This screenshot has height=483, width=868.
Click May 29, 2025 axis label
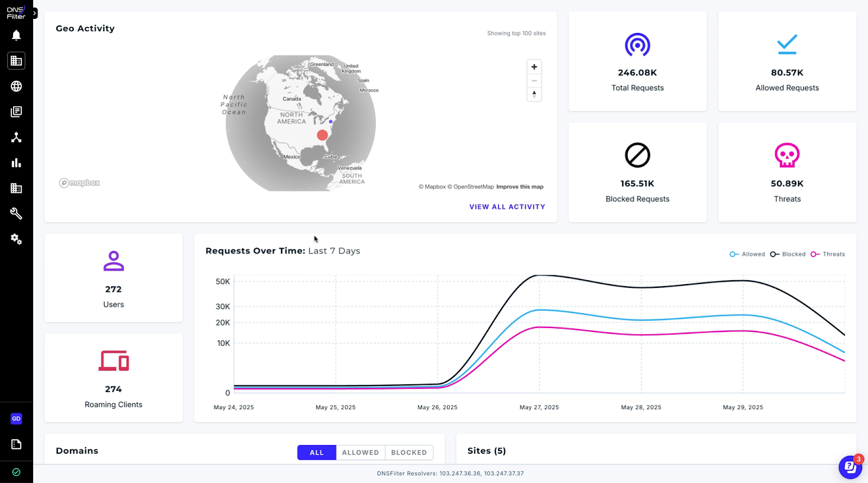(743, 407)
